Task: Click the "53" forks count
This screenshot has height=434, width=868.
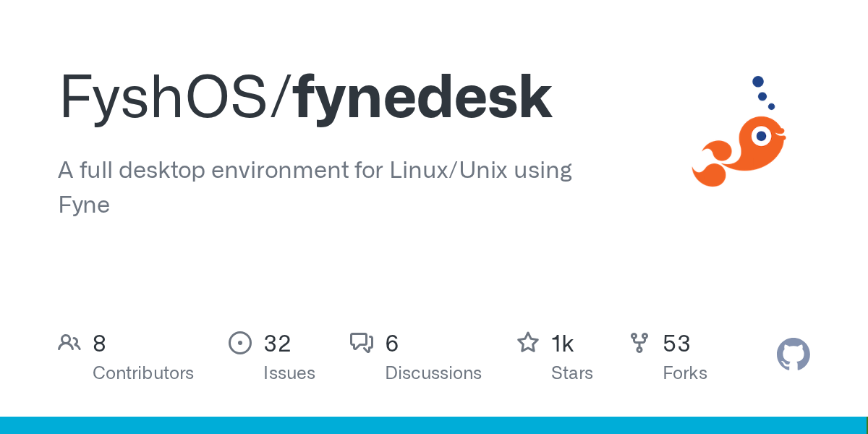Action: click(x=676, y=344)
